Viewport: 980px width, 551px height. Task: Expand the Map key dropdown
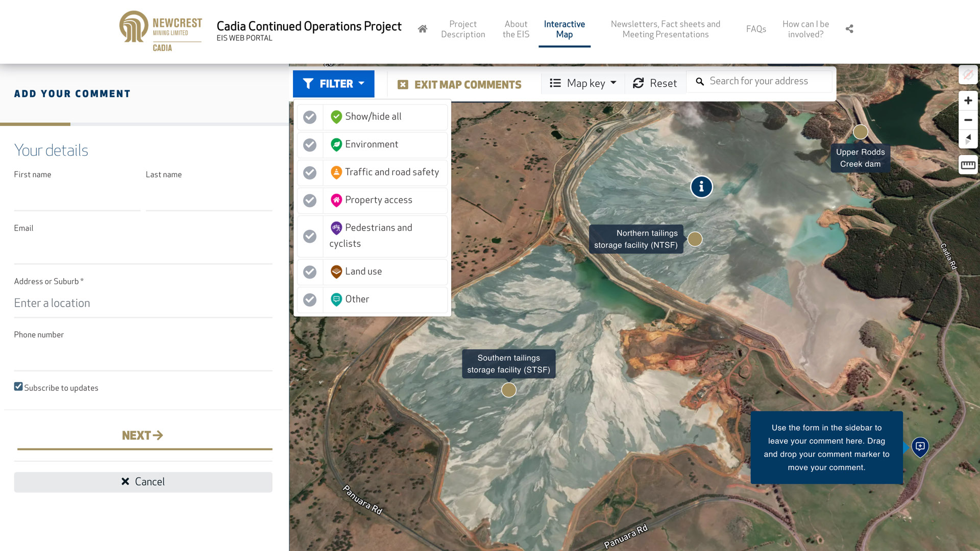(x=583, y=83)
